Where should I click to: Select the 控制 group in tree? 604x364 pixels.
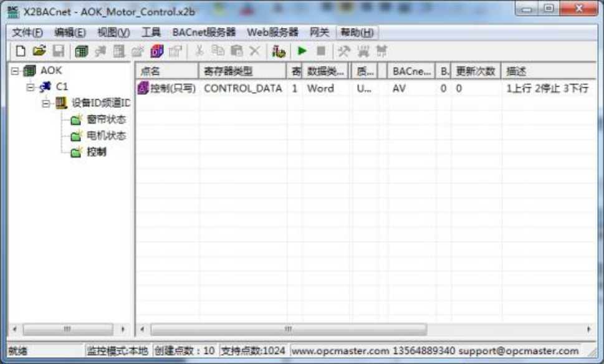point(96,151)
